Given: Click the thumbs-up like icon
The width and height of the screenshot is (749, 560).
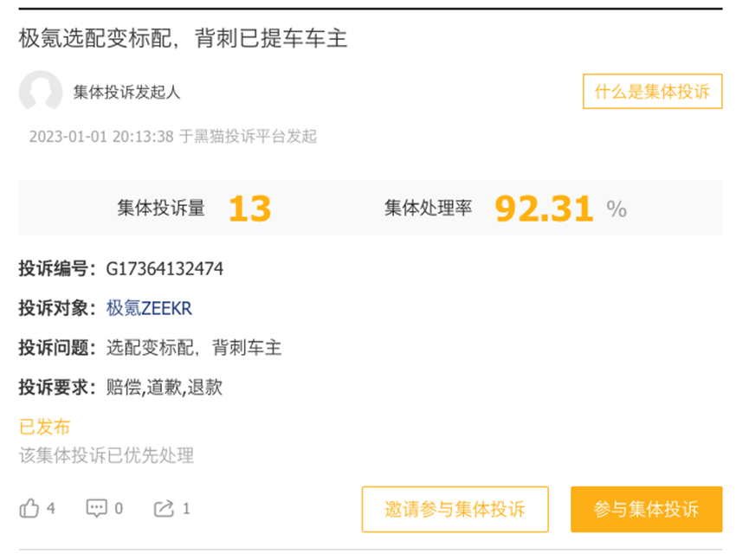Looking at the screenshot, I should 29,508.
